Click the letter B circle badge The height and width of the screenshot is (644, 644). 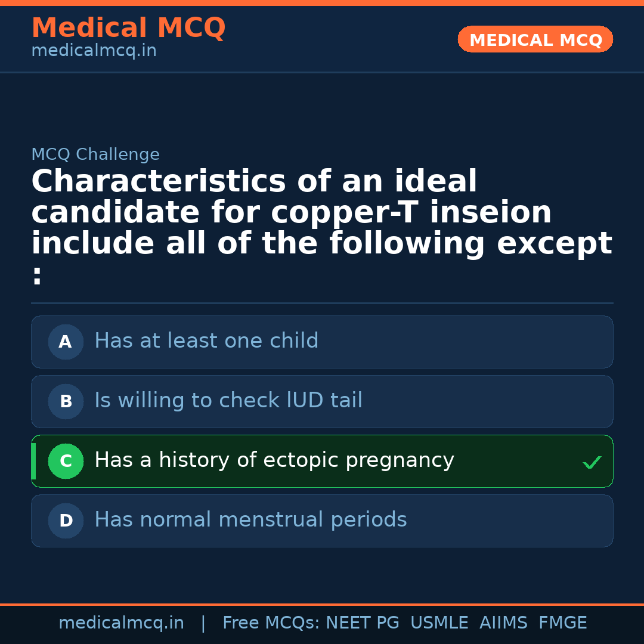[66, 402]
